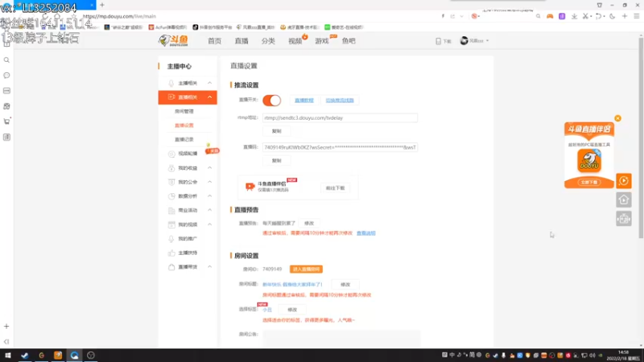Image resolution: width=644 pixels, height=362 pixels.
Task: Click the browser sidebar search icon
Action: [x=6, y=60]
